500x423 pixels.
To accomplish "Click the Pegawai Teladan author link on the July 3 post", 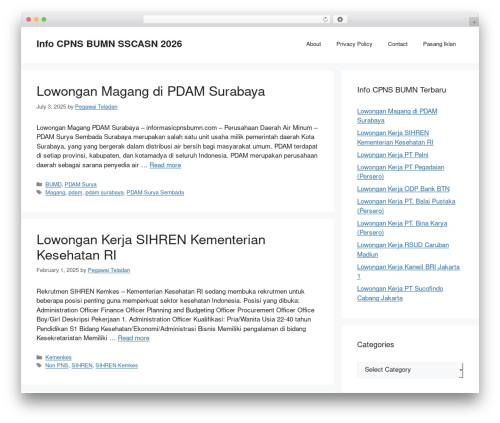I will tap(96, 107).
